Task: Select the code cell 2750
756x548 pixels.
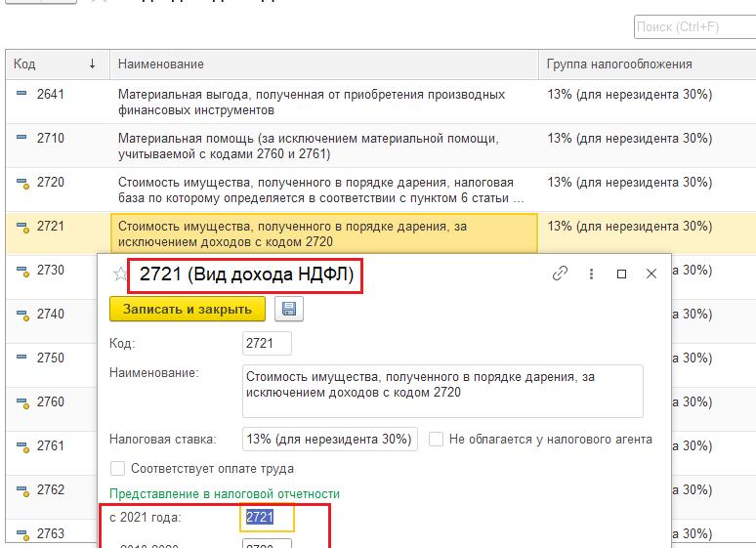Action: [51, 358]
